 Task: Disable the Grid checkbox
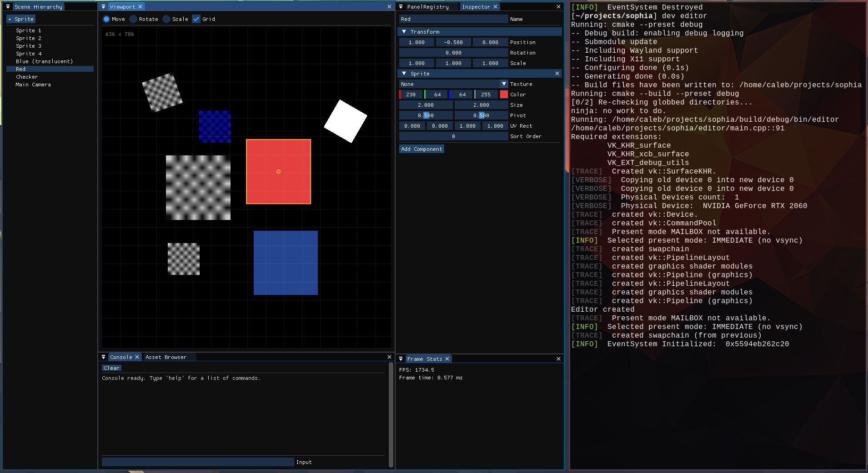[x=196, y=19]
